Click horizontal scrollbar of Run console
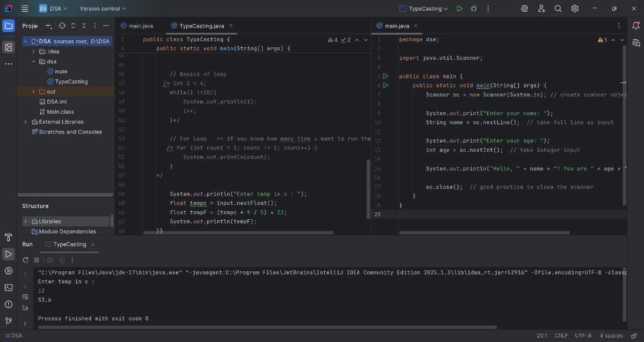This screenshot has width=644, height=342. (x=267, y=327)
